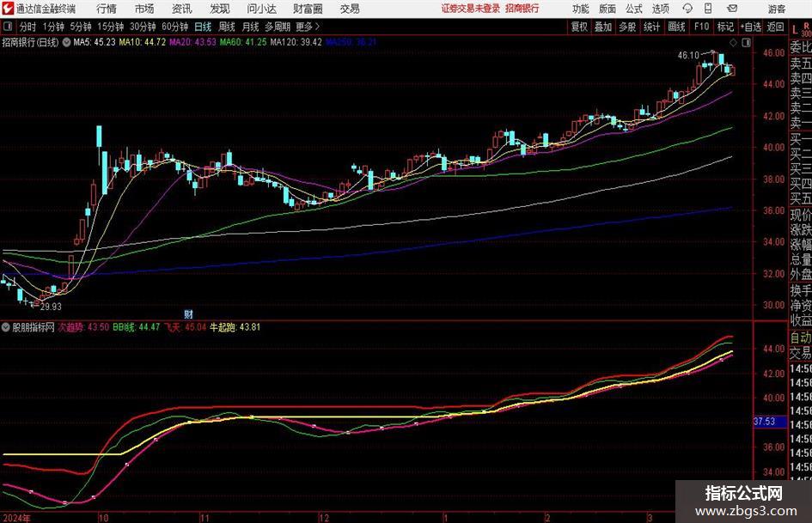Click the 29.93 low price label
Image resolution: width=812 pixels, height=523 pixels.
click(x=51, y=307)
